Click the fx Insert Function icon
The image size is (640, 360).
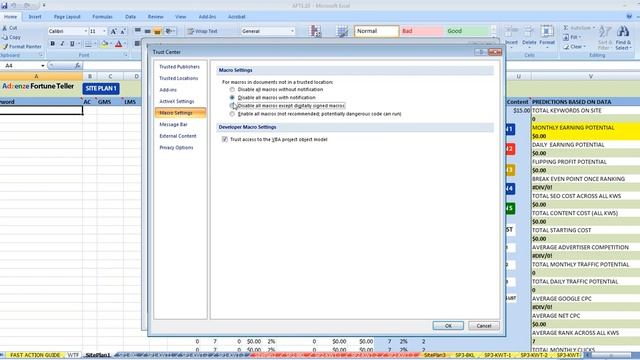coord(78,65)
